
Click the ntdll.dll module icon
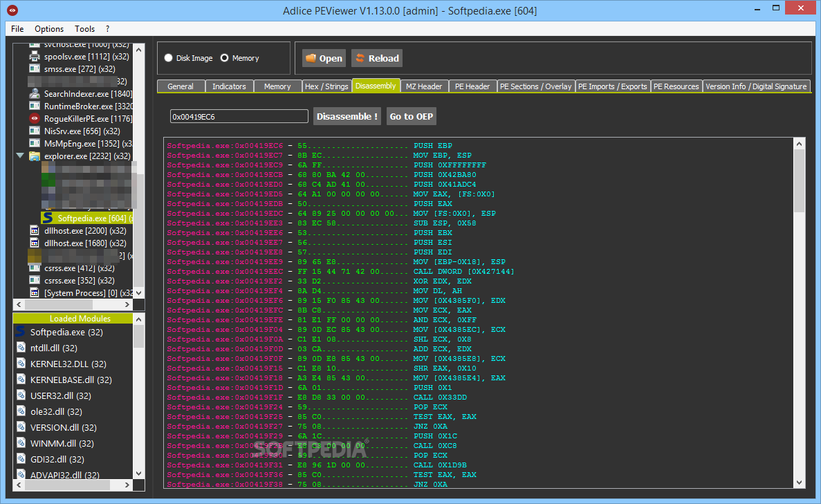pos(21,348)
